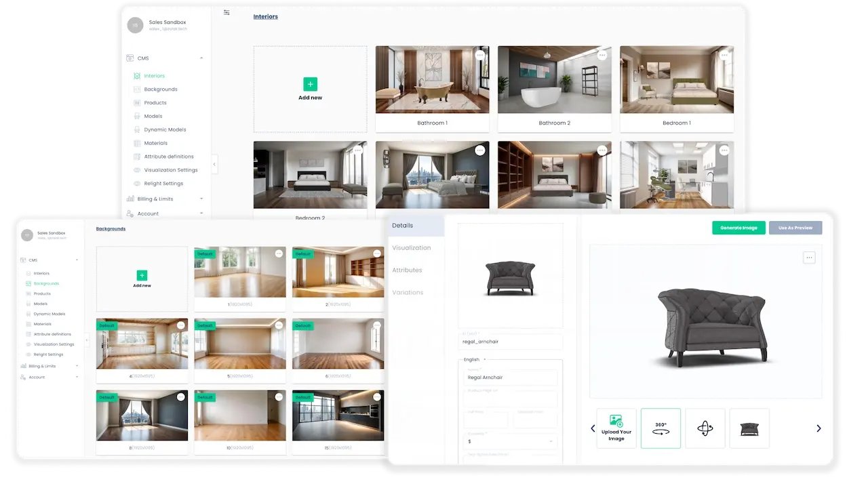Open three-dot menu on Bedroom 1 card

point(724,56)
